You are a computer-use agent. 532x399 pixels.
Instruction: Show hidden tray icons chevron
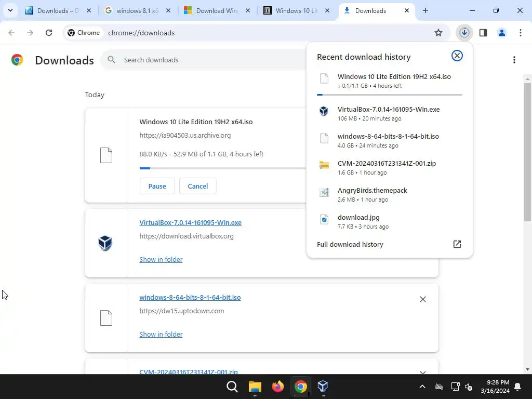tap(422, 387)
